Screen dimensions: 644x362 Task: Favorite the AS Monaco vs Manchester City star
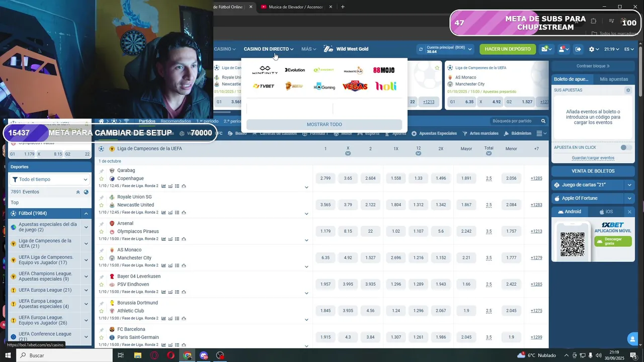[x=102, y=258]
